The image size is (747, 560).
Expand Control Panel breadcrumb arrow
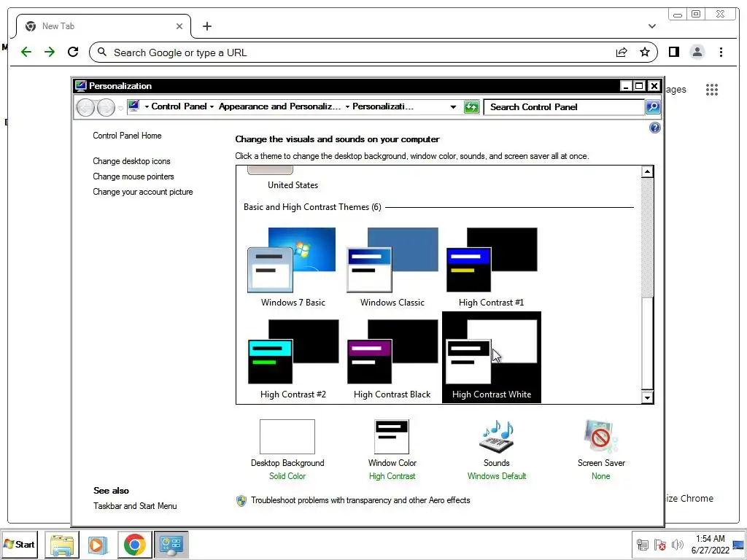tap(212, 106)
